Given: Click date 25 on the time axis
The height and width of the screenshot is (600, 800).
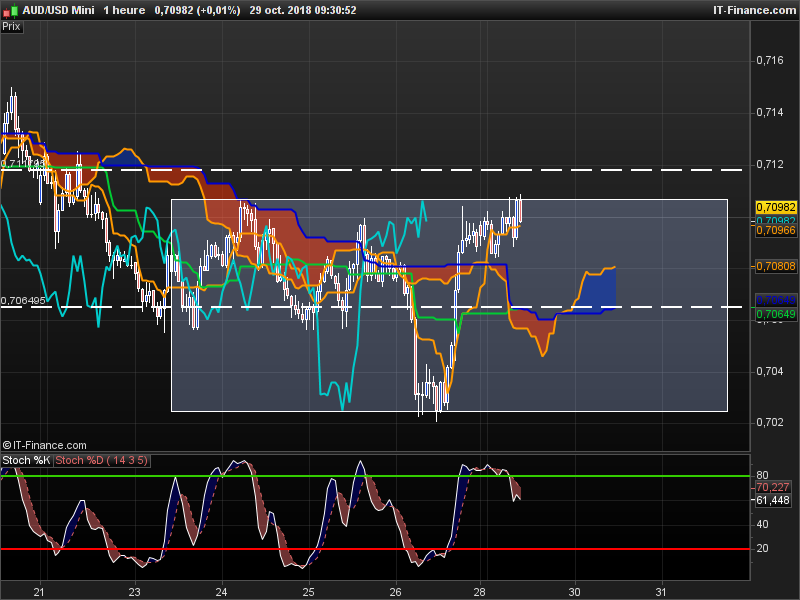Looking at the screenshot, I should coord(309,592).
